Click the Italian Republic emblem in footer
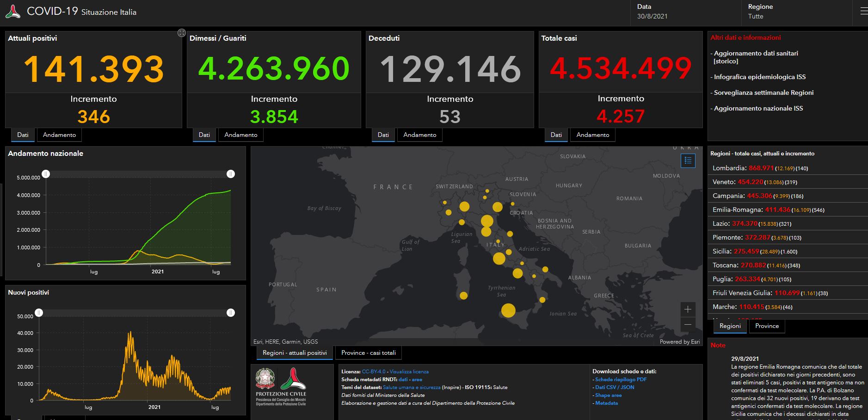The height and width of the screenshot is (420, 868). point(265,378)
